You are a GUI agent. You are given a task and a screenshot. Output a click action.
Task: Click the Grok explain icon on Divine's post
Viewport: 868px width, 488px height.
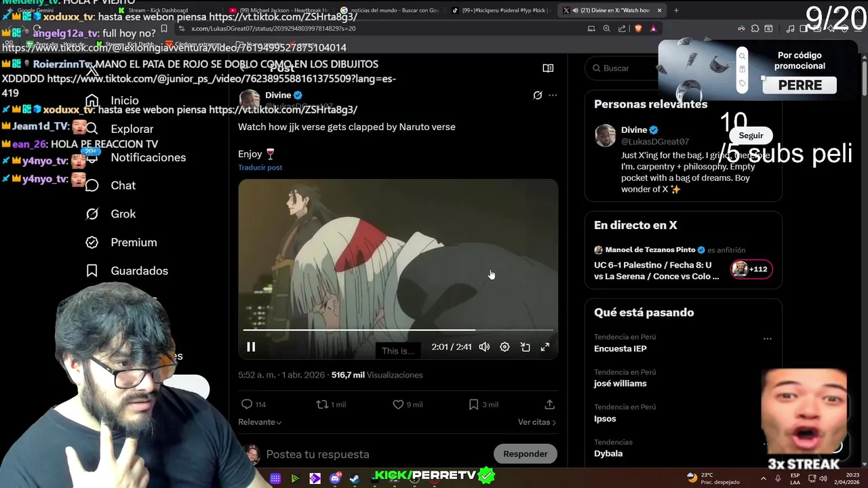pos(538,96)
